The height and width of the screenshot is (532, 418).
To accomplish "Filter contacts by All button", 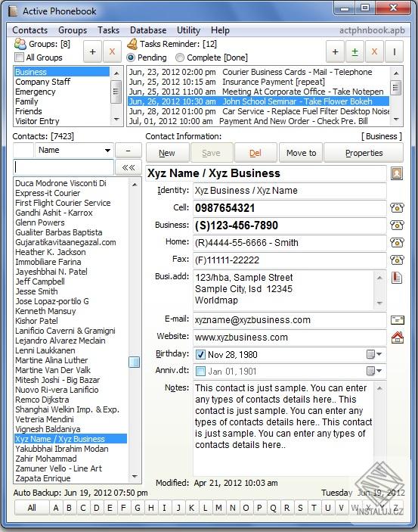I will 32,508.
